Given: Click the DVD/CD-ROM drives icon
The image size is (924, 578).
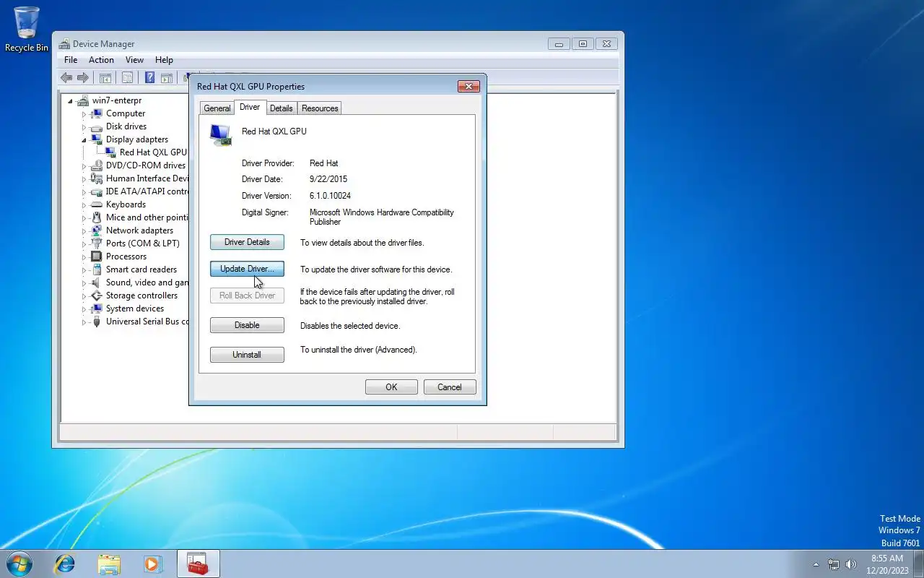Looking at the screenshot, I should point(97,165).
